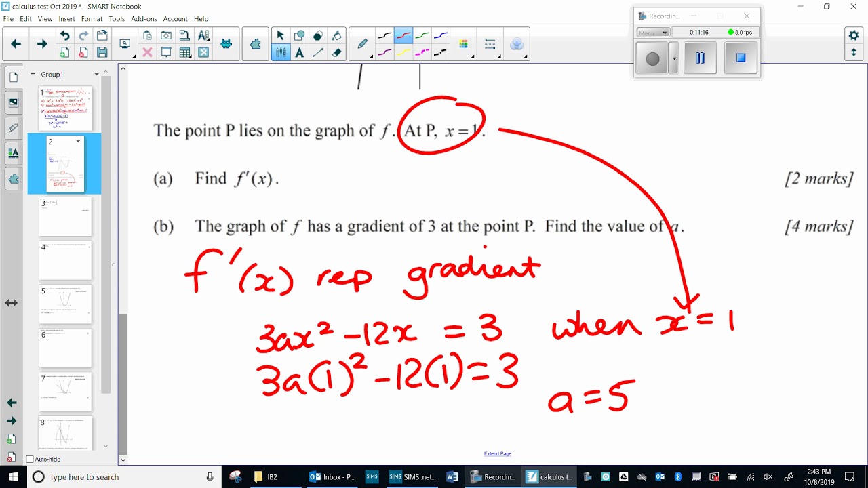Choose the Select arrow tool
868x488 pixels.
click(x=281, y=36)
